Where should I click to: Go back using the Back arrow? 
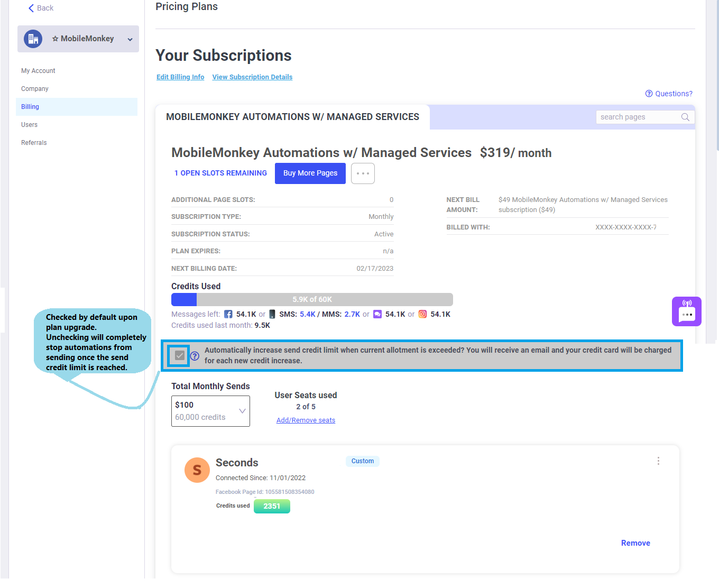(x=41, y=8)
